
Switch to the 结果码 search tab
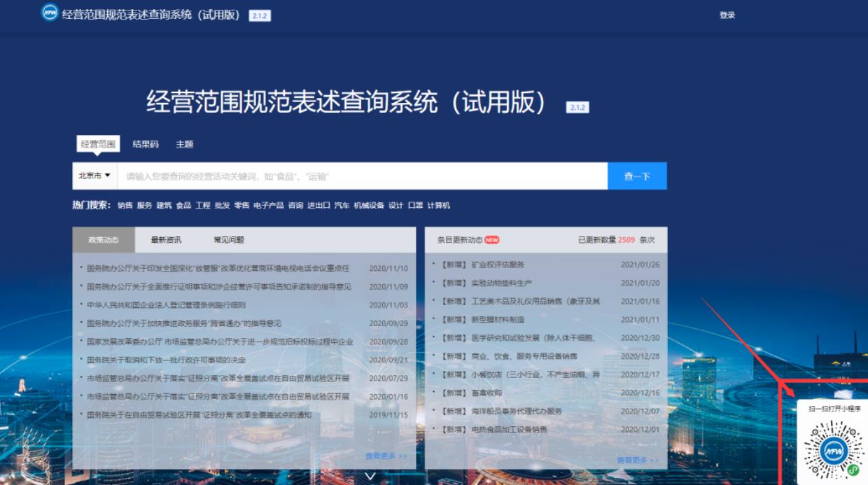[x=146, y=144]
